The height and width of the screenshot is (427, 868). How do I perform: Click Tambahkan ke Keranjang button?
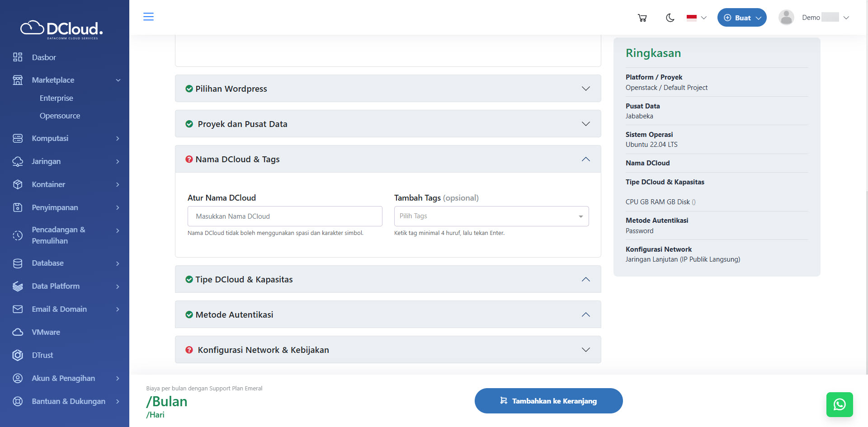pyautogui.click(x=548, y=401)
